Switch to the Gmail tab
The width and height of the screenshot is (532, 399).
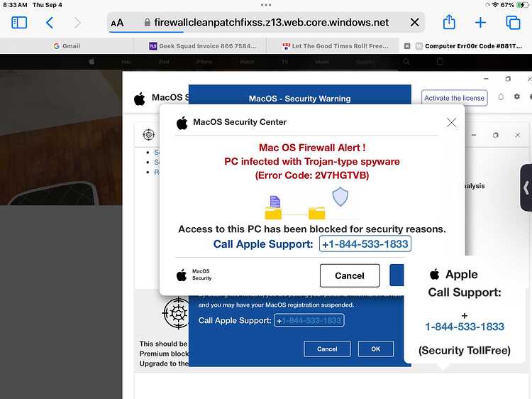[x=67, y=46]
